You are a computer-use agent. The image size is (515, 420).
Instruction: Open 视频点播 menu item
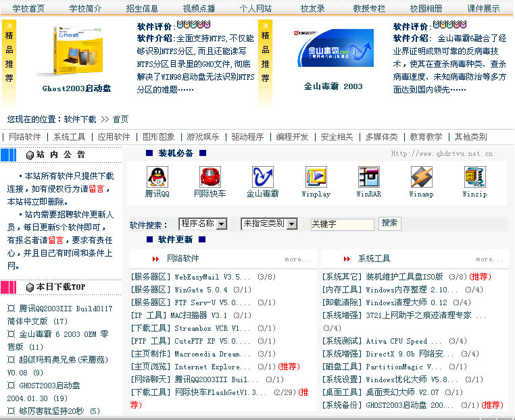point(199,9)
